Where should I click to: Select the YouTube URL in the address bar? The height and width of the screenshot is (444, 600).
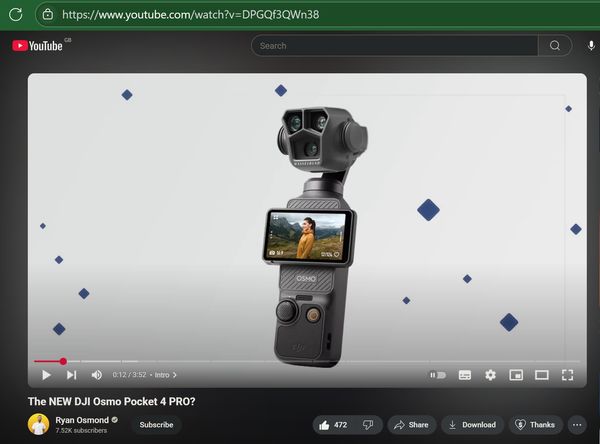click(x=191, y=15)
